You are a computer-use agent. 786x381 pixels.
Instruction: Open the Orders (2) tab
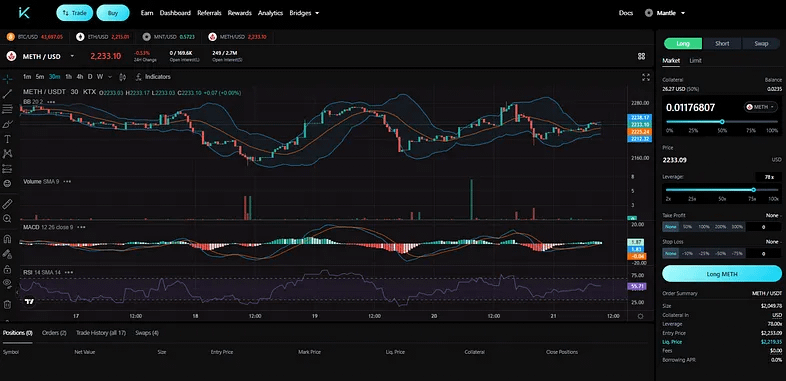(x=54, y=332)
